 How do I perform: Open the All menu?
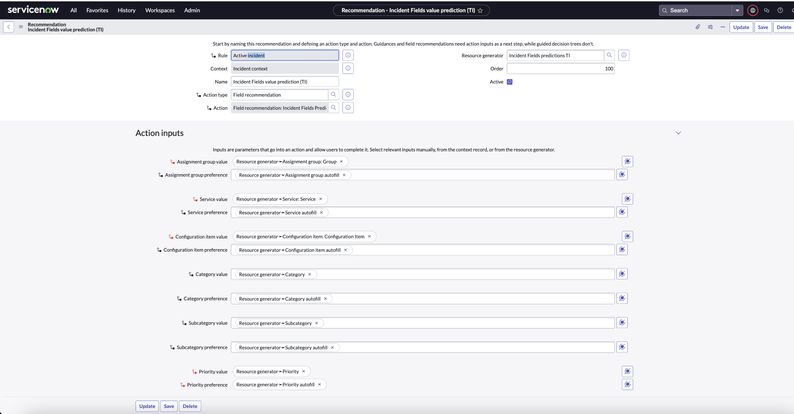[x=73, y=10]
